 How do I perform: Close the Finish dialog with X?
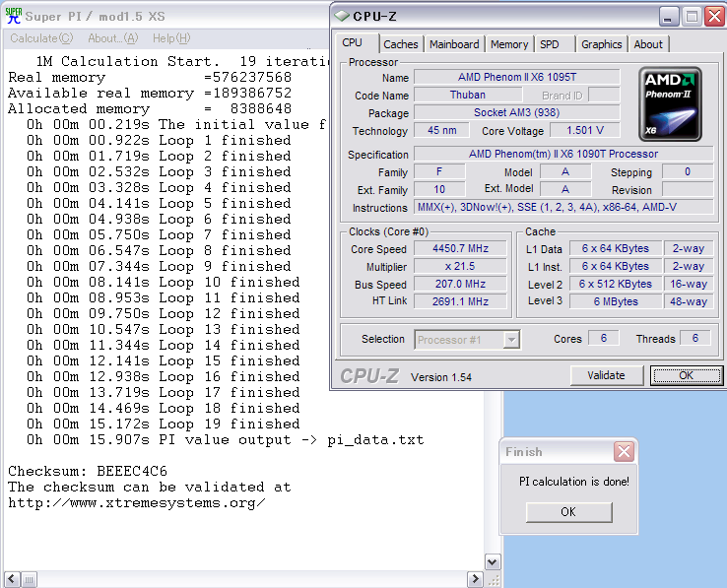(625, 451)
